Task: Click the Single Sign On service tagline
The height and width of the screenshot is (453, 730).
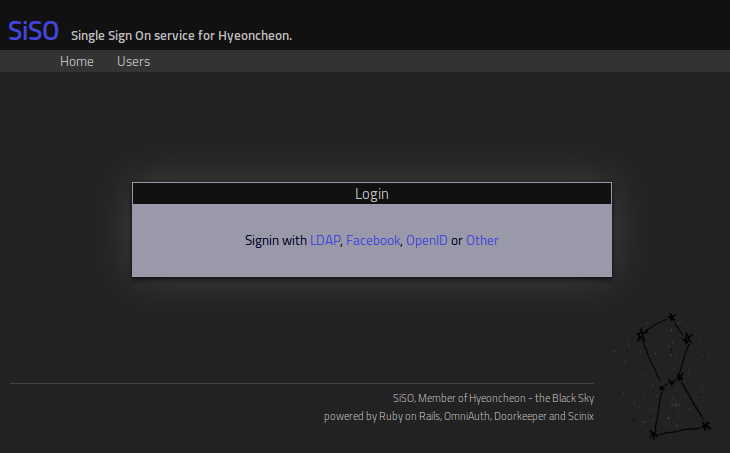Action: point(181,36)
